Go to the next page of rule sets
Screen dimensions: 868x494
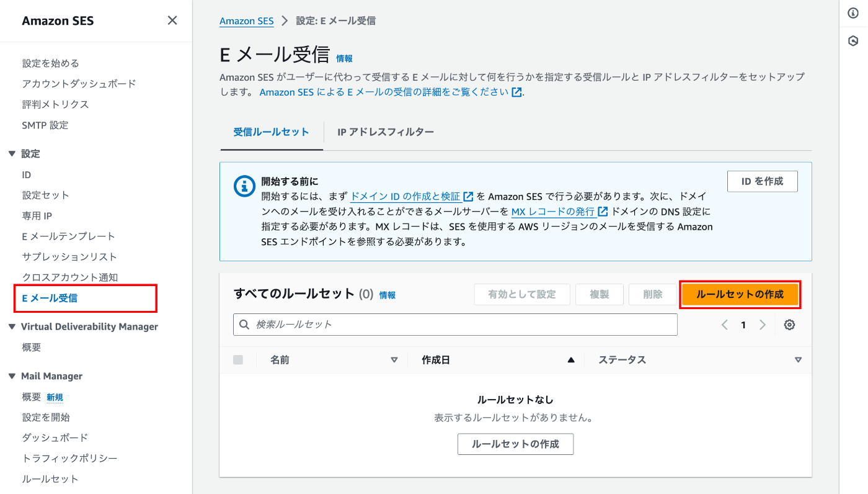pos(763,325)
